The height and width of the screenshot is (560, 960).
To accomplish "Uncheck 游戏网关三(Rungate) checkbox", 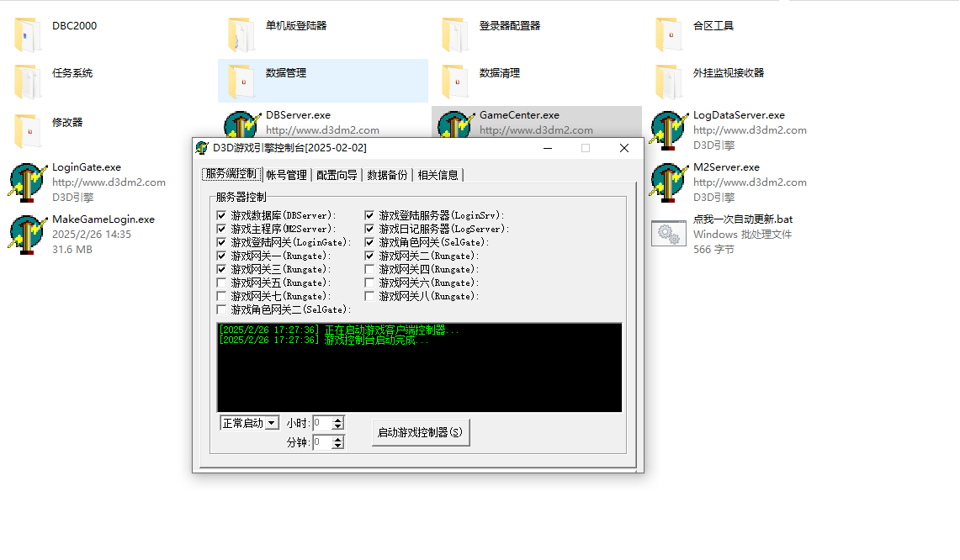I will tap(221, 269).
